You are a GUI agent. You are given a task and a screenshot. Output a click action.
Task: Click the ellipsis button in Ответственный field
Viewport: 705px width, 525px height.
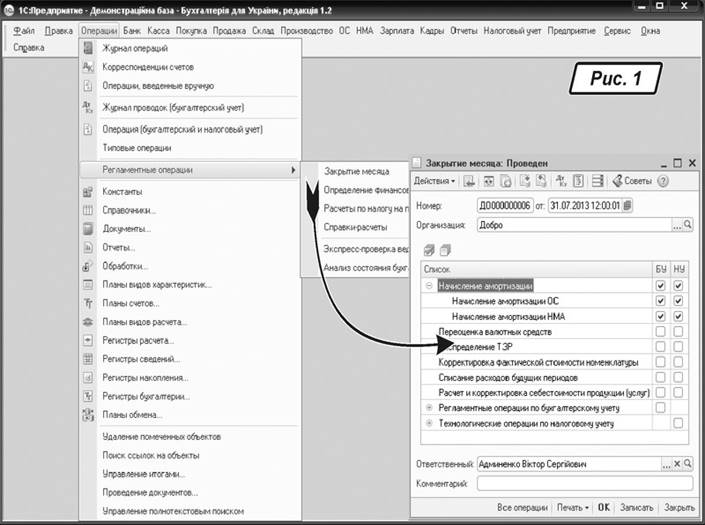click(666, 464)
